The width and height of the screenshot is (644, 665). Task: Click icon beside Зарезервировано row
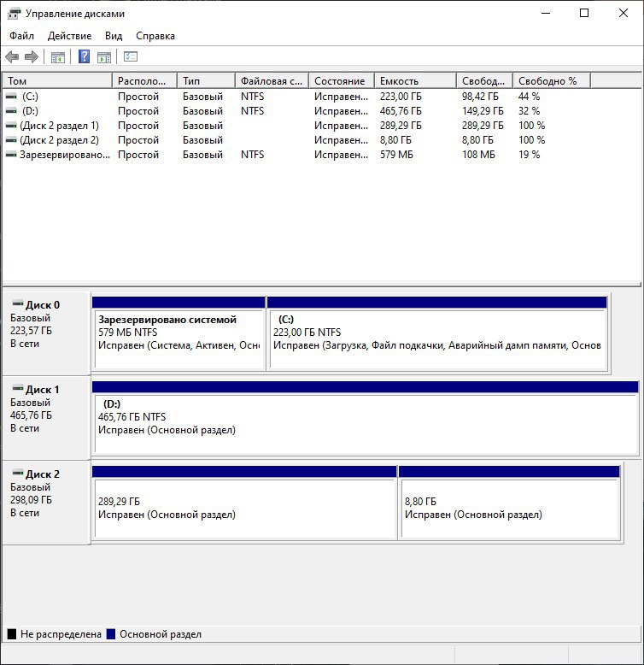11,155
